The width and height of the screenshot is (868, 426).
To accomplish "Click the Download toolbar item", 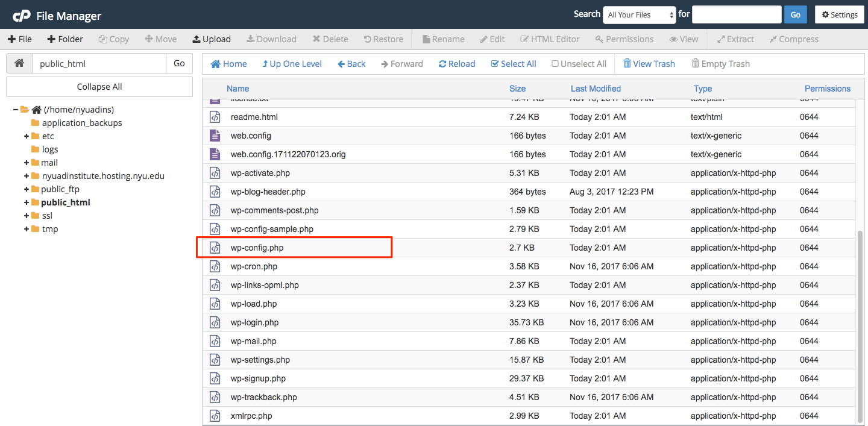I will pyautogui.click(x=271, y=39).
